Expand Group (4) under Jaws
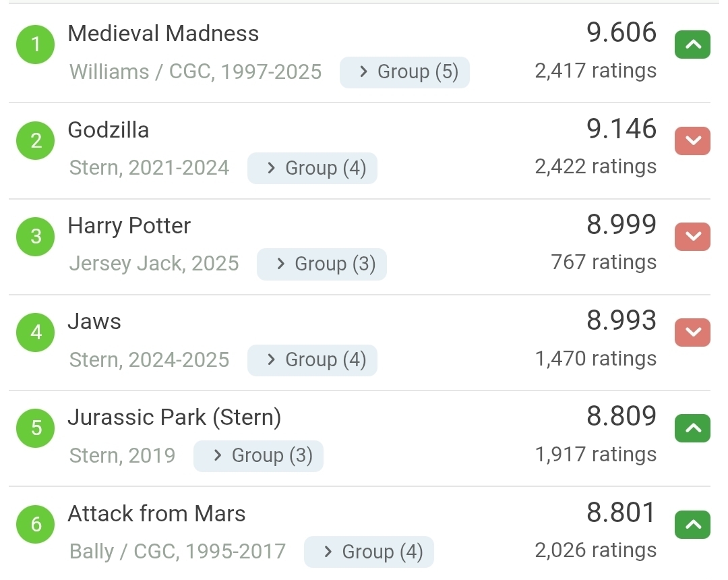The image size is (728, 580). [x=312, y=359]
